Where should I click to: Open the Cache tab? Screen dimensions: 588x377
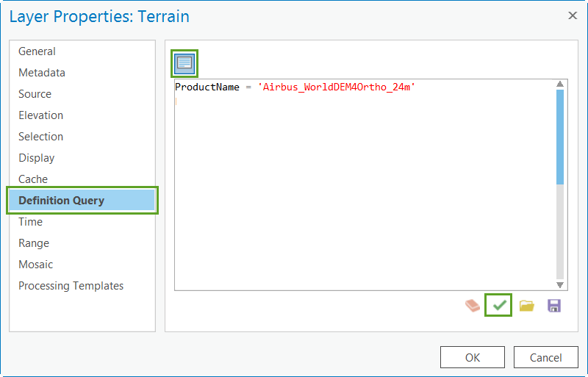[x=82, y=179]
